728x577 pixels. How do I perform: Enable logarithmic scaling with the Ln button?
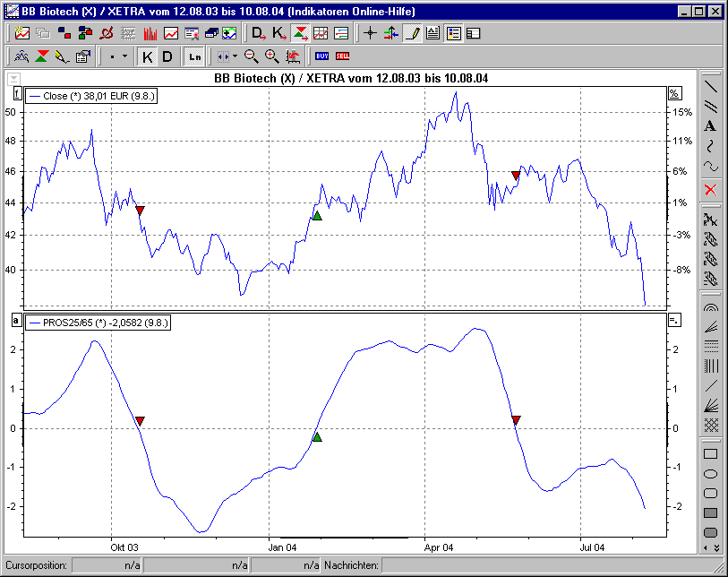click(193, 56)
